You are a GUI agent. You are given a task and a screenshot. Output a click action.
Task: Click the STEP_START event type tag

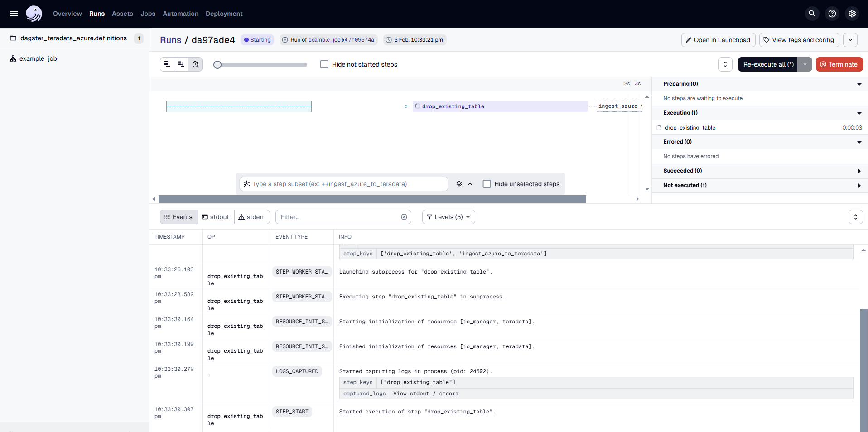pyautogui.click(x=292, y=412)
